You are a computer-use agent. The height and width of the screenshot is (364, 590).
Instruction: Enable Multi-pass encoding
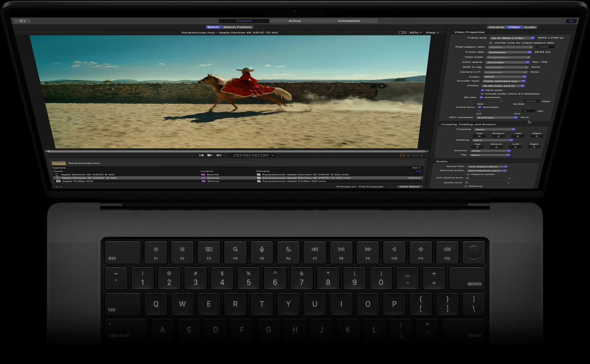click(x=482, y=90)
